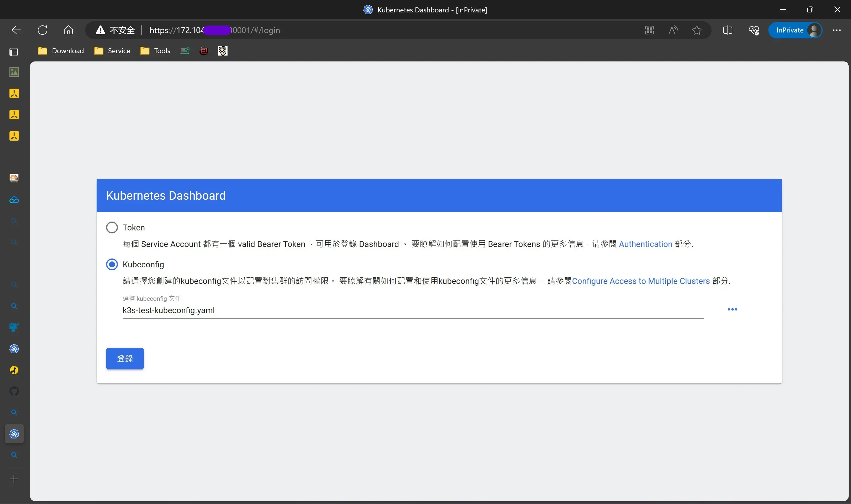Open the Service bookmarks folder
The height and width of the screenshot is (504, 851).
pyautogui.click(x=112, y=51)
